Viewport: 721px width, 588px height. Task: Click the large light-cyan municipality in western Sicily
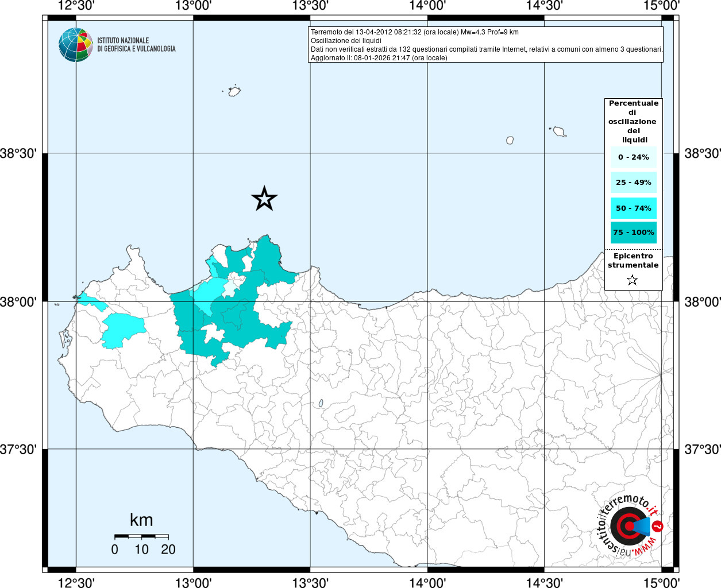[122, 330]
